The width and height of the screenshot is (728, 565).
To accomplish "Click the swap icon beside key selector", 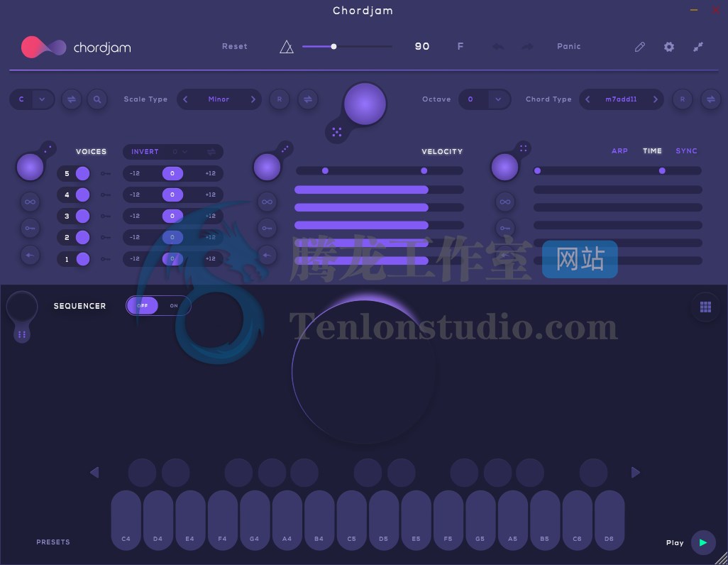I will tap(72, 99).
